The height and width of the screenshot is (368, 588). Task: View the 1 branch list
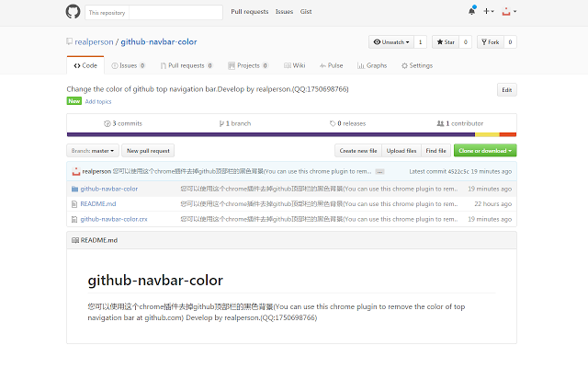click(235, 123)
